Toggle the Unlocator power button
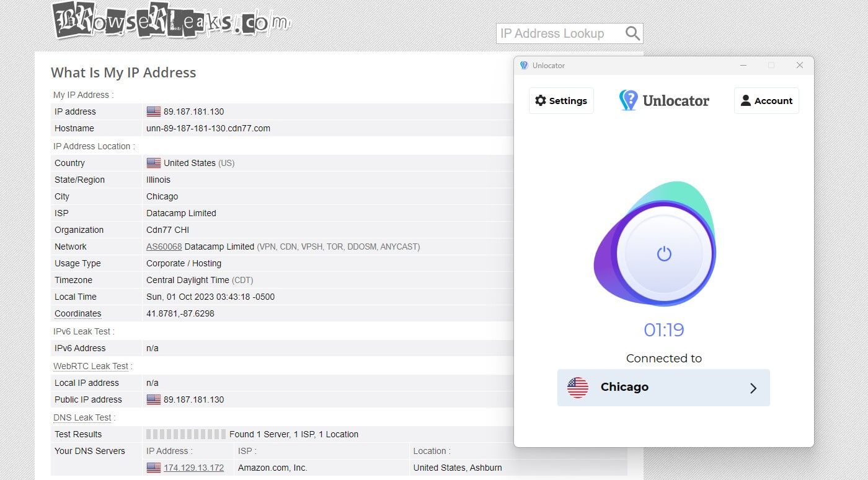 pos(664,253)
